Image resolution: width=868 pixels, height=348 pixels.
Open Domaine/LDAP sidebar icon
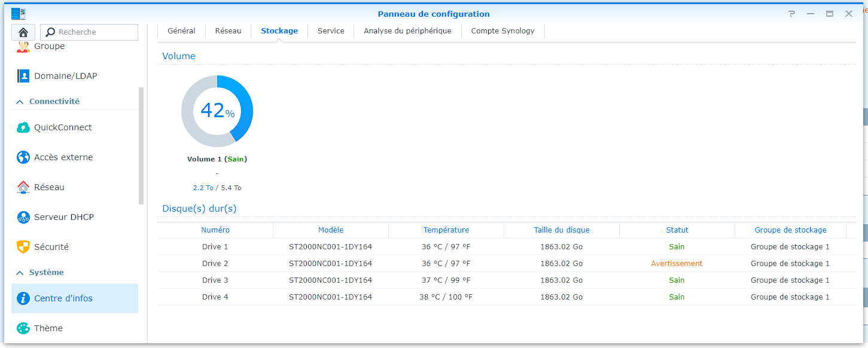click(23, 76)
